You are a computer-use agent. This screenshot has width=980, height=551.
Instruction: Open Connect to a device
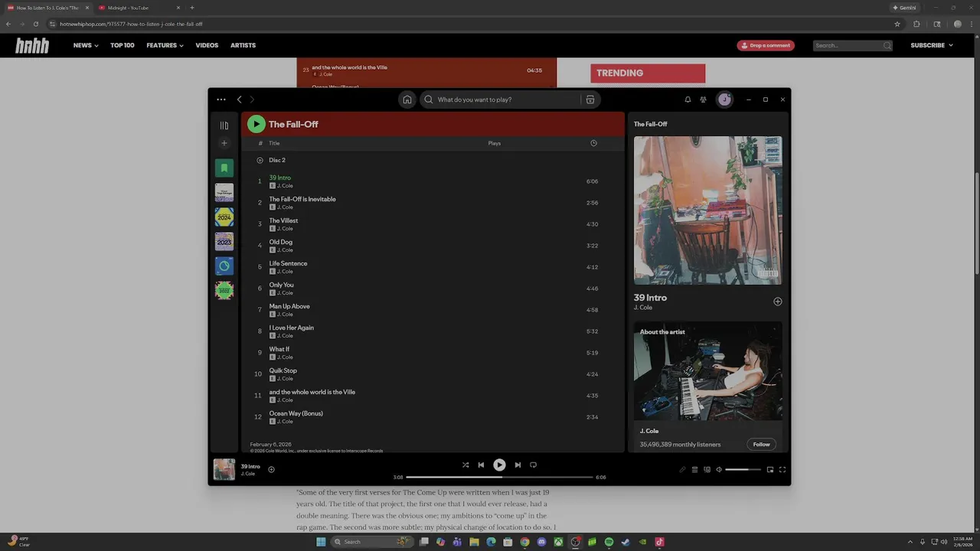pyautogui.click(x=707, y=469)
